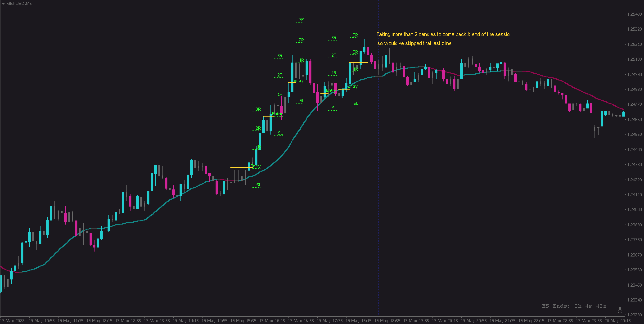Click the 'so would've skipped that last zline' note
The height and width of the screenshot is (324, 644).
coord(414,43)
